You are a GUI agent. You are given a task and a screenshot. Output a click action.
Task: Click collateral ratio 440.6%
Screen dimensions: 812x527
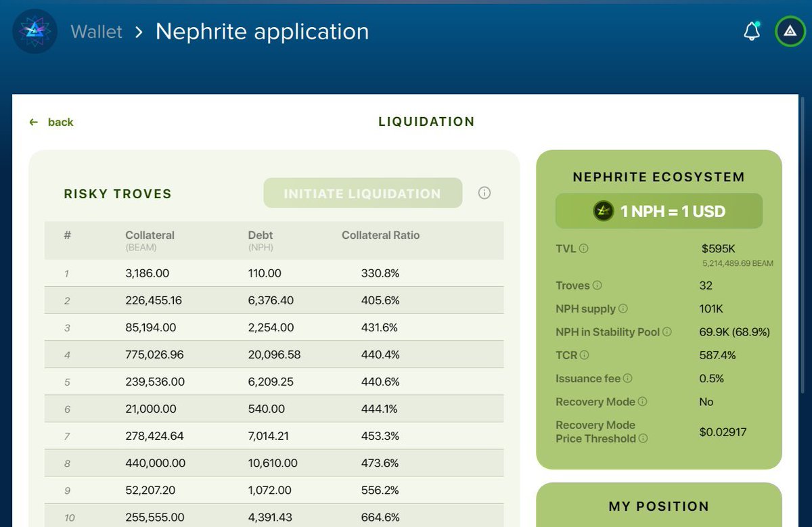(x=380, y=382)
